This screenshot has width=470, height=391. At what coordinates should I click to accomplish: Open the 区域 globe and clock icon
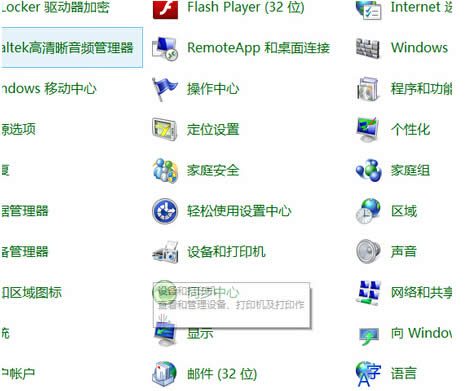point(368,211)
